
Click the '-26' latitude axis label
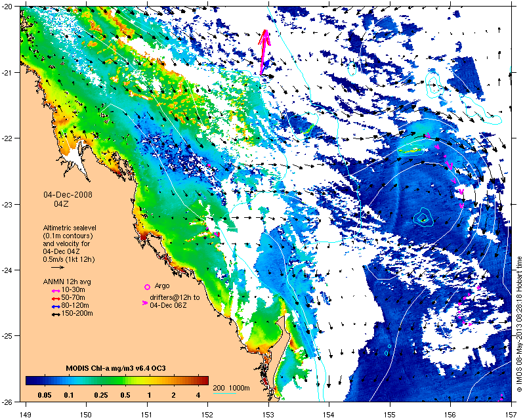point(7,402)
